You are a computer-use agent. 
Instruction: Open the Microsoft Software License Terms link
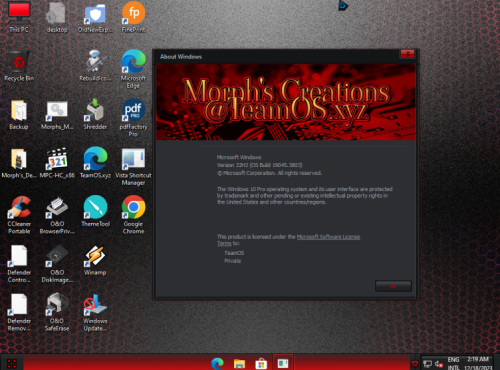tap(289, 240)
